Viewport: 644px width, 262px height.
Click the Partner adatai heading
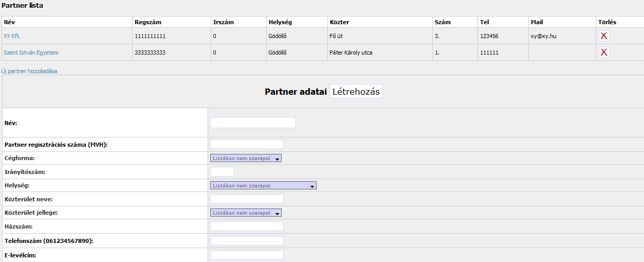(x=296, y=92)
